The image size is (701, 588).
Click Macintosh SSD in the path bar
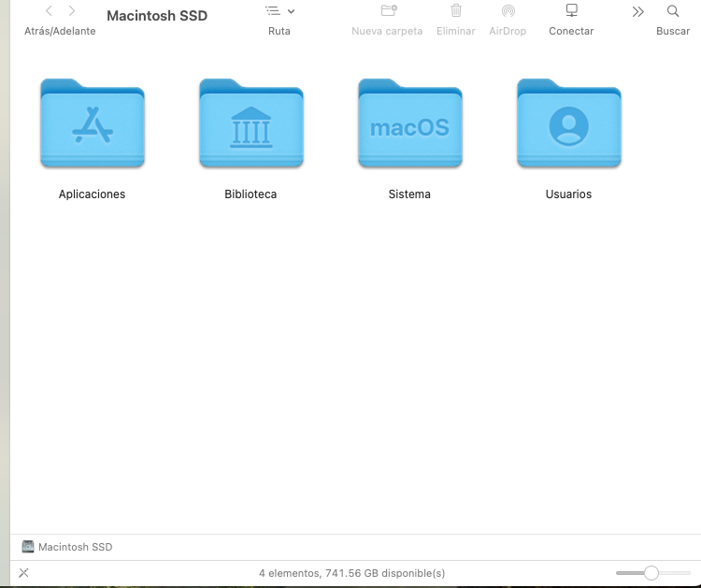pos(75,547)
